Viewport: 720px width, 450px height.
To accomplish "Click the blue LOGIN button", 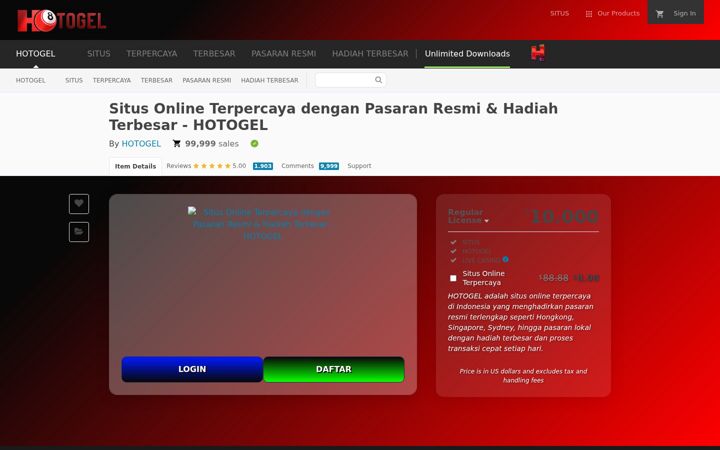I will pyautogui.click(x=192, y=369).
